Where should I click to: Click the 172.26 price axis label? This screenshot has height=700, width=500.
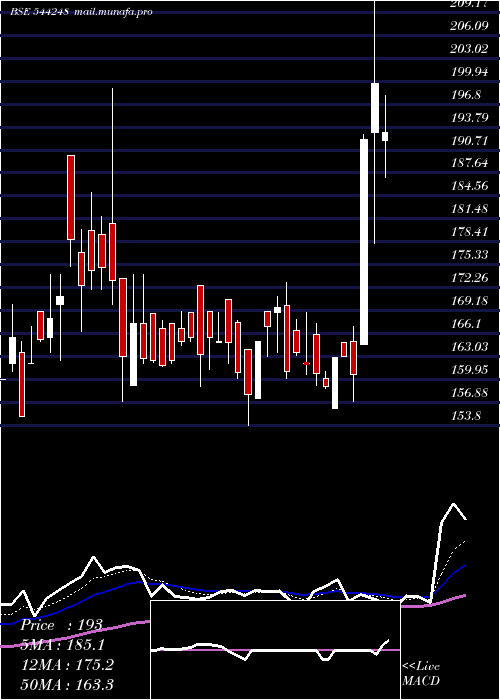click(x=470, y=278)
